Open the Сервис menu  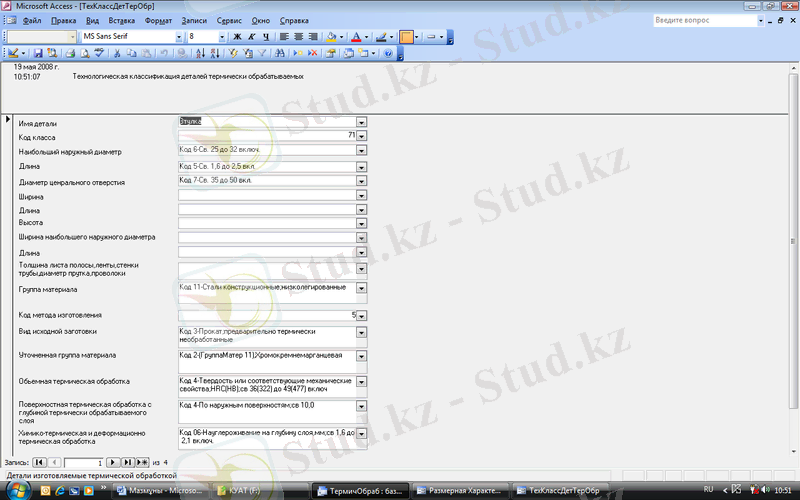click(229, 21)
